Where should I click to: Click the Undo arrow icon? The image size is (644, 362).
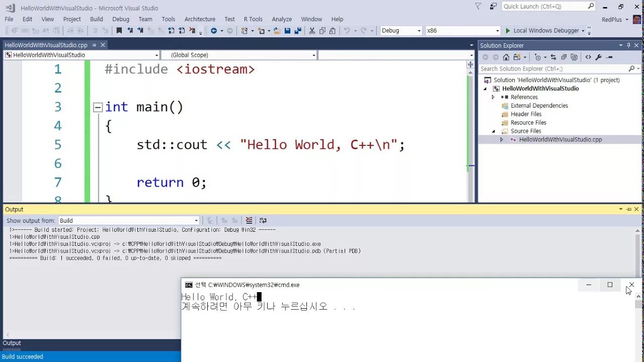[347, 31]
